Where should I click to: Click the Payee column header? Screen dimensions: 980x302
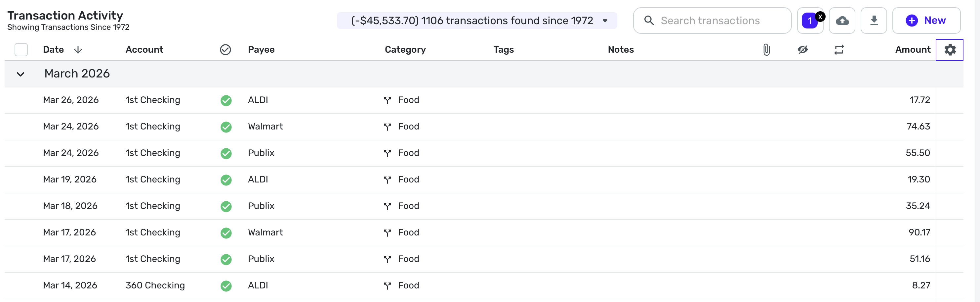(261, 50)
